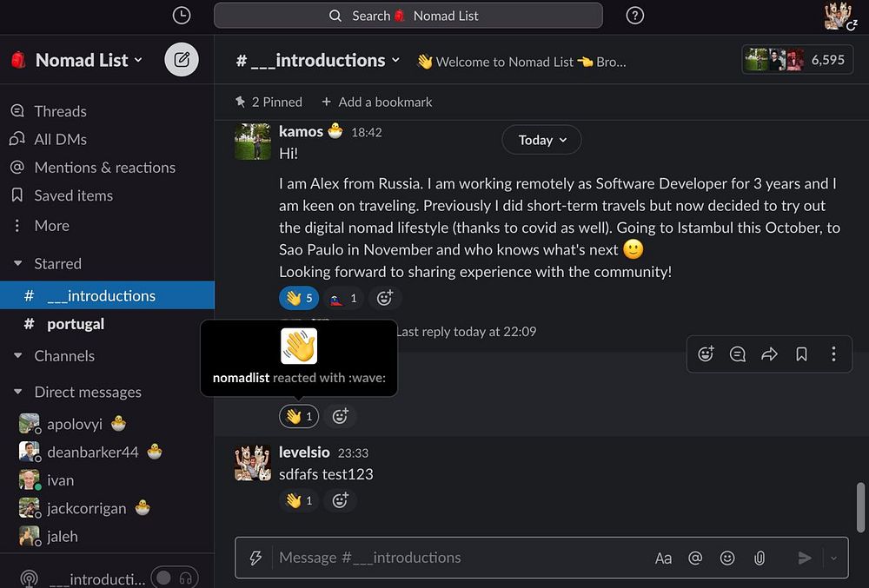Reply in thread from hover toolbar
The height and width of the screenshot is (588, 869).
pos(737,353)
